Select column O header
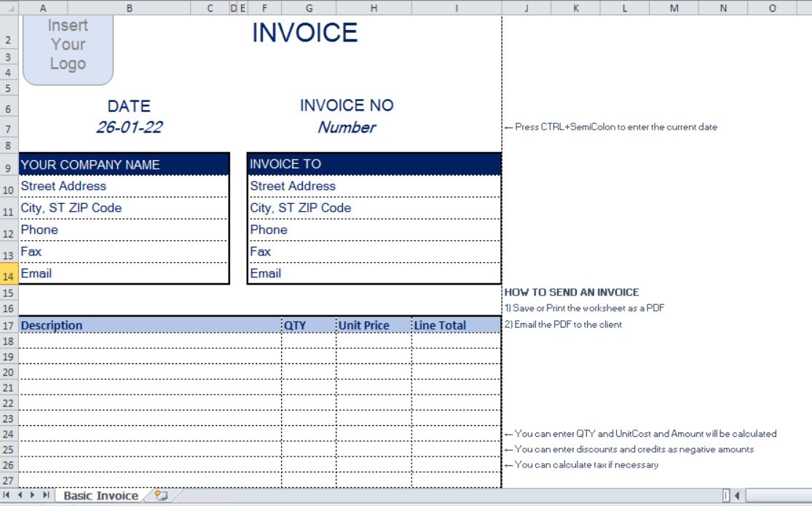Image resolution: width=812 pixels, height=506 pixels. pyautogui.click(x=772, y=8)
